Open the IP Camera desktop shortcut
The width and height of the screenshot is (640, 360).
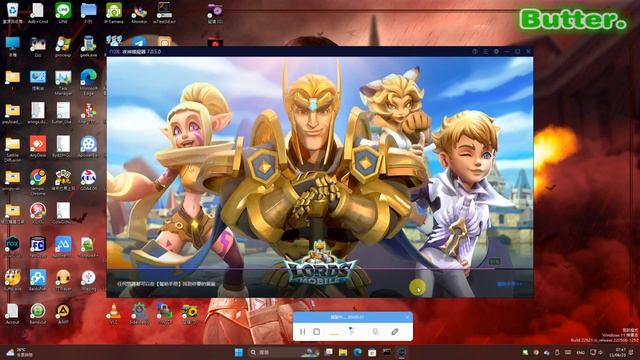[x=114, y=13]
